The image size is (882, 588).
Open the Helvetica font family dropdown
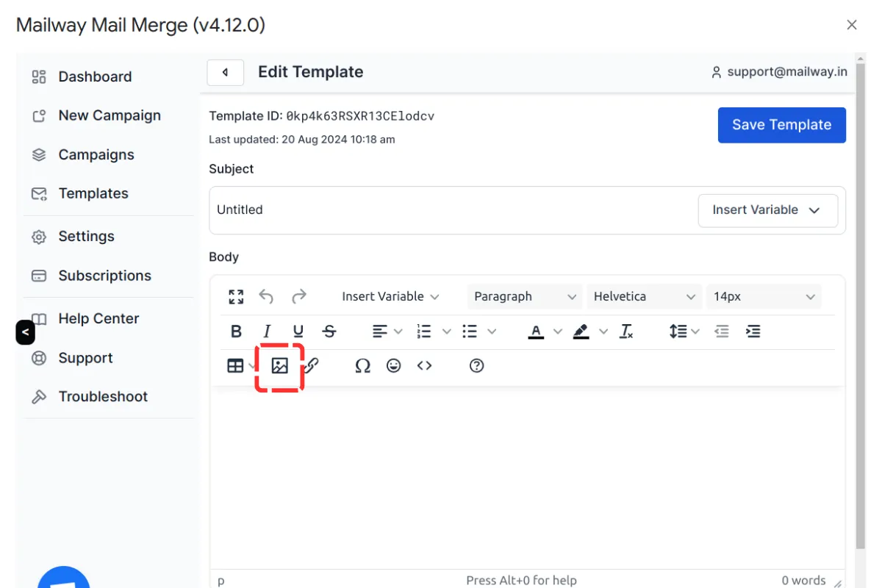click(x=645, y=296)
